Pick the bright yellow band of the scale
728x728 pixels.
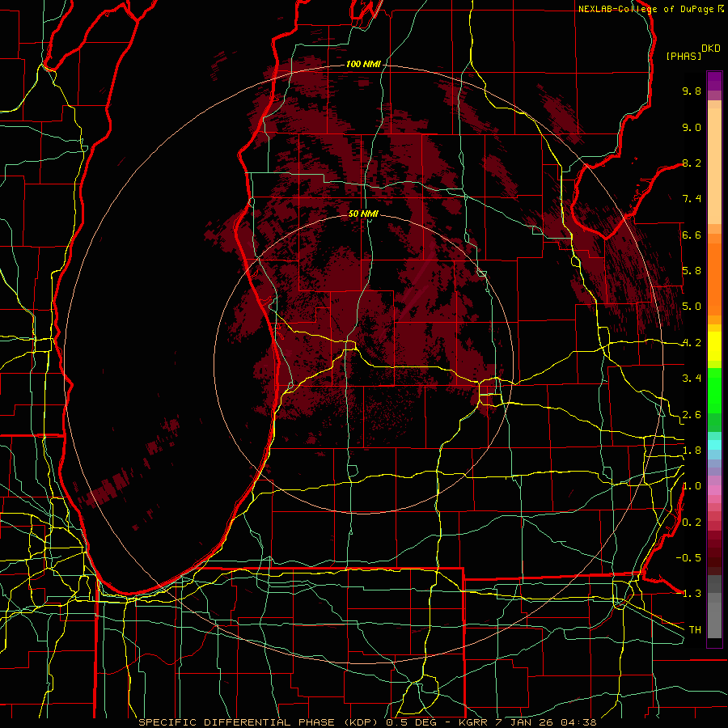(x=714, y=346)
